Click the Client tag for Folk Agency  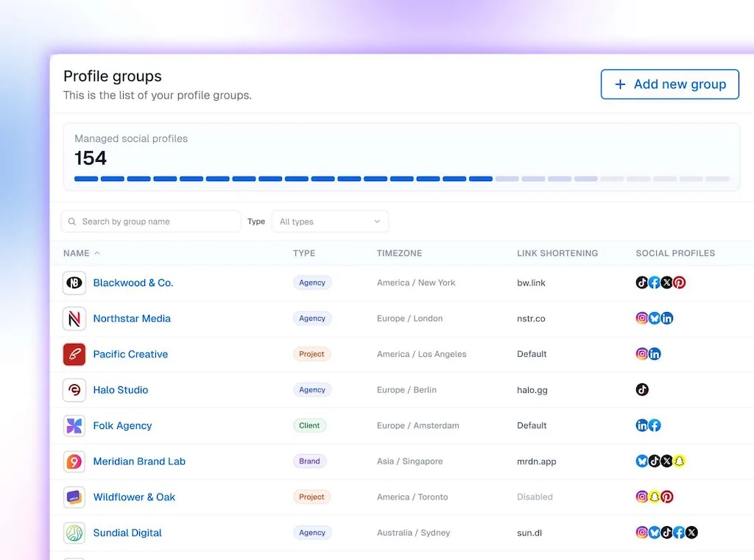[309, 425]
